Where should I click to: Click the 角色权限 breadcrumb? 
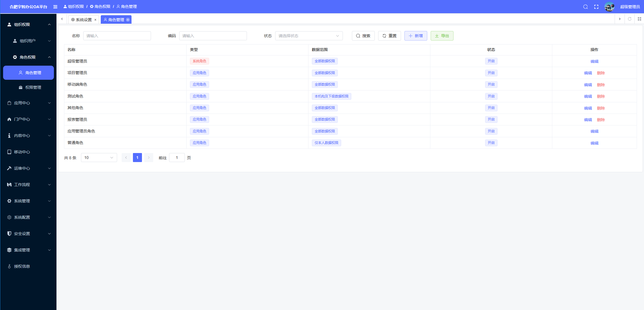tap(100, 6)
